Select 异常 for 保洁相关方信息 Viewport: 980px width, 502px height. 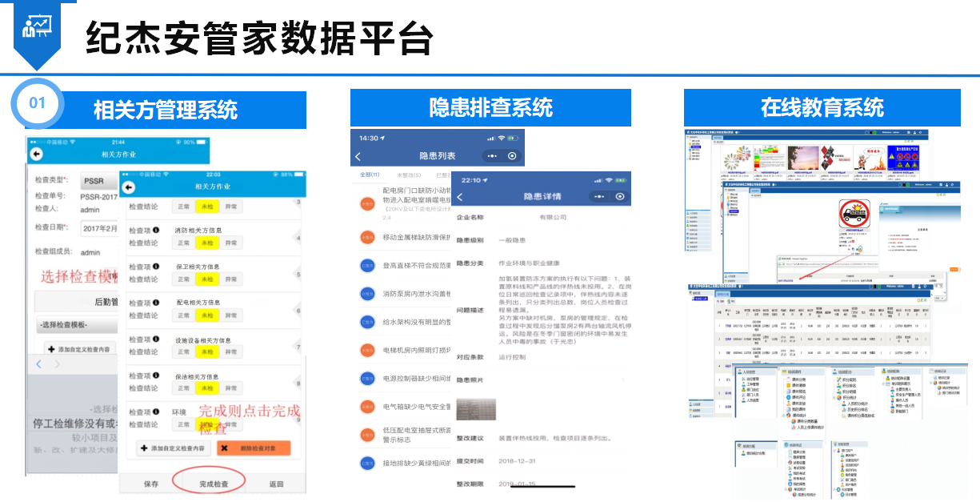231,388
